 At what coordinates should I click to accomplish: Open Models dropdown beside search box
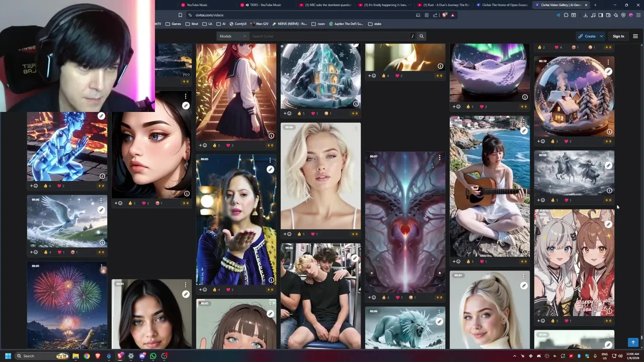[232, 36]
